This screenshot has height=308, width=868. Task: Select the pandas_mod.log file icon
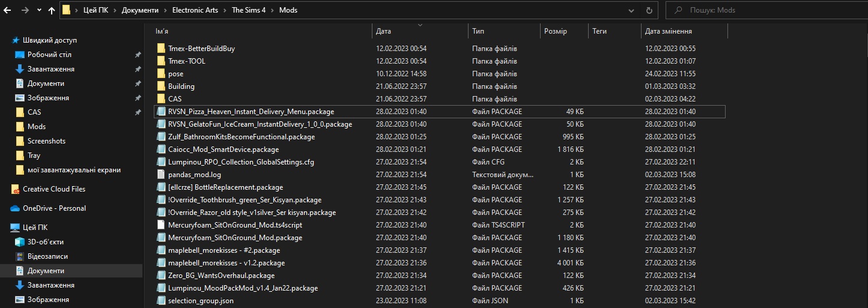160,175
